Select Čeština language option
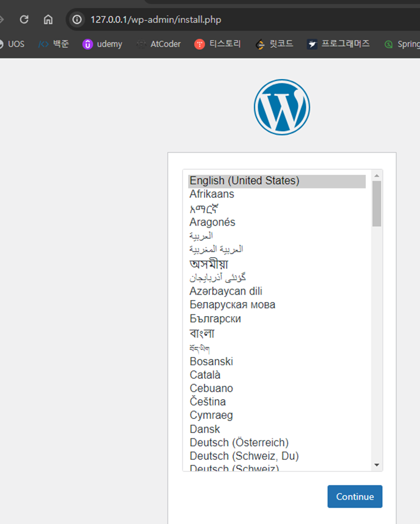This screenshot has width=420, height=524. click(276, 402)
